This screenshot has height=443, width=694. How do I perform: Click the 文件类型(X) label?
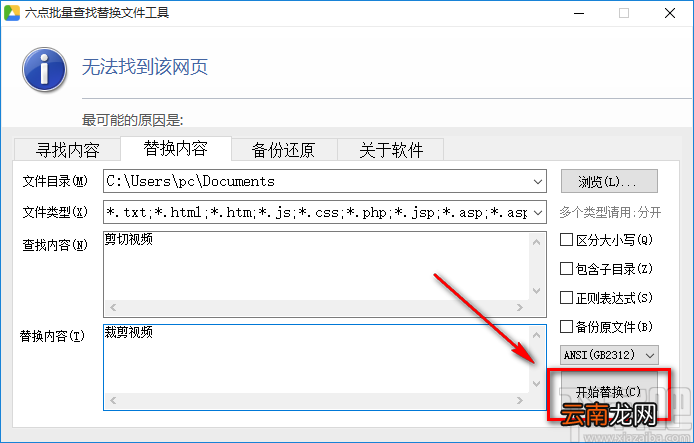[55, 212]
